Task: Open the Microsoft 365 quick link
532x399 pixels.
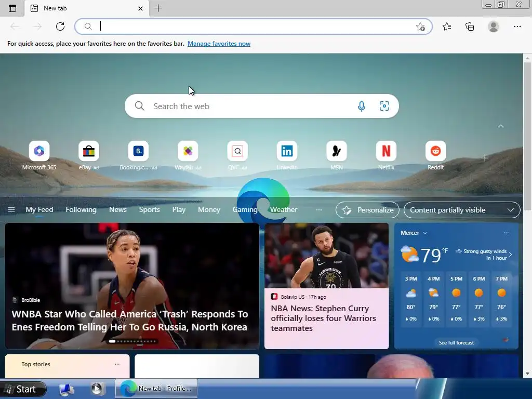Action: point(39,156)
